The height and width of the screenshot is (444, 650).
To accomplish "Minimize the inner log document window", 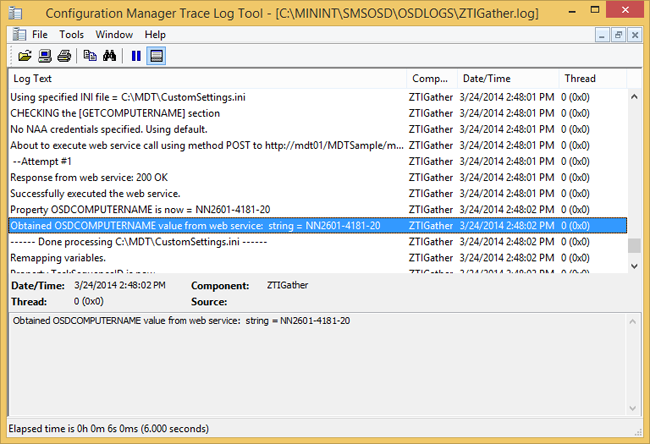I will pyautogui.click(x=600, y=34).
